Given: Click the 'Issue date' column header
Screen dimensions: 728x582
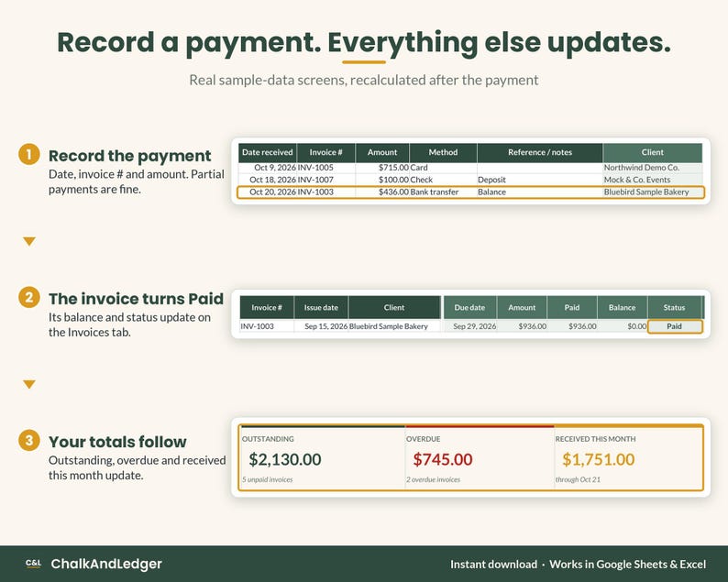Looking at the screenshot, I should pos(321,307).
